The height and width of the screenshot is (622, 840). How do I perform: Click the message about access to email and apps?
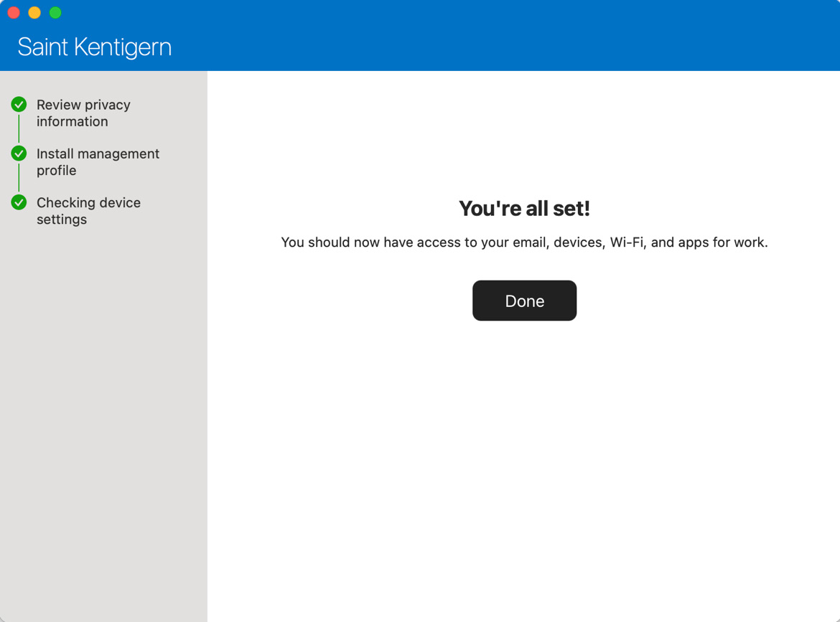(x=524, y=242)
